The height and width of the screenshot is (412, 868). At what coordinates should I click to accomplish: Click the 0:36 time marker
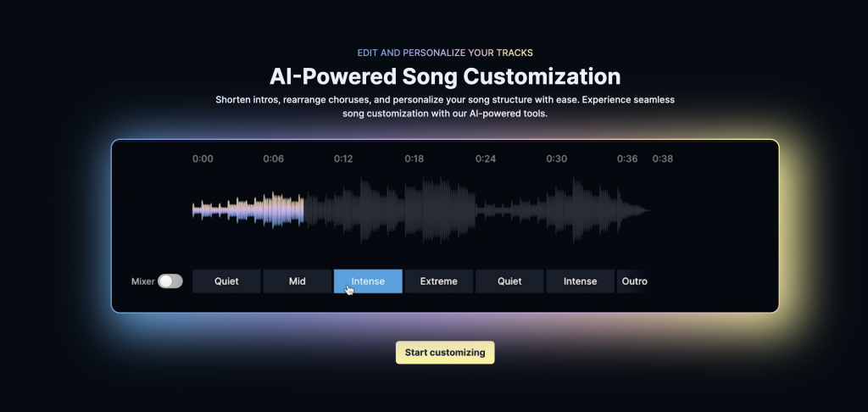tap(627, 159)
